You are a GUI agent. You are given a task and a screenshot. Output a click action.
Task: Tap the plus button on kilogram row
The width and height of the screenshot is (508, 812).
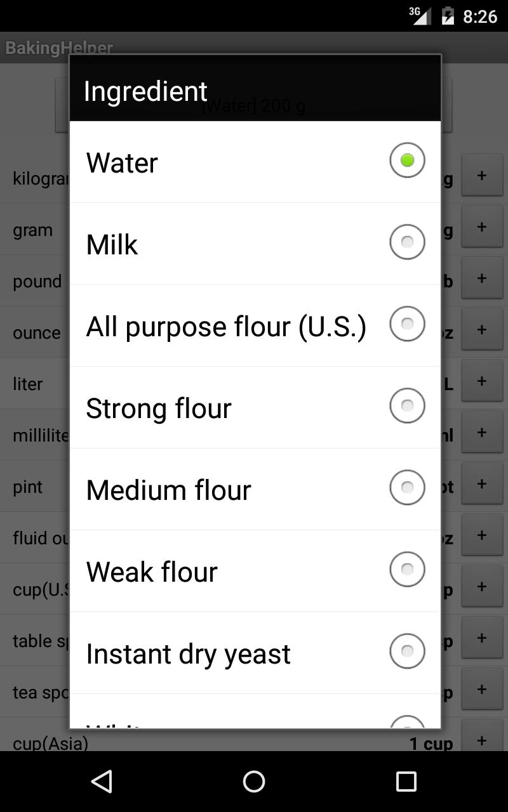[482, 176]
